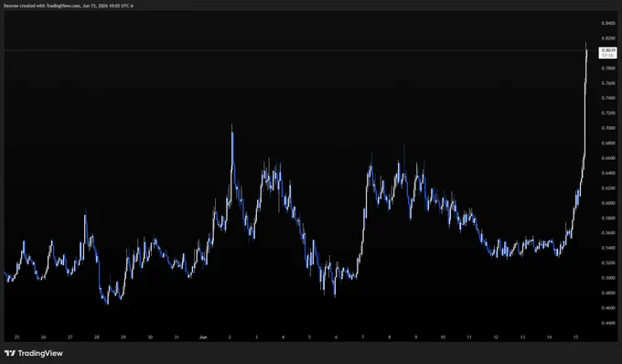
Task: Select the 0.8200 price axis label
Action: click(608, 38)
